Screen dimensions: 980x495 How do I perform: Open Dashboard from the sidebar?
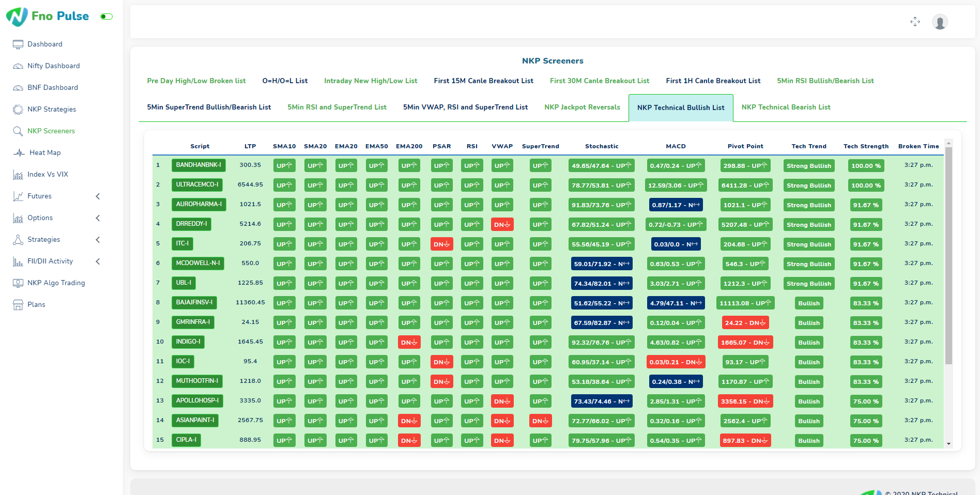coord(45,44)
